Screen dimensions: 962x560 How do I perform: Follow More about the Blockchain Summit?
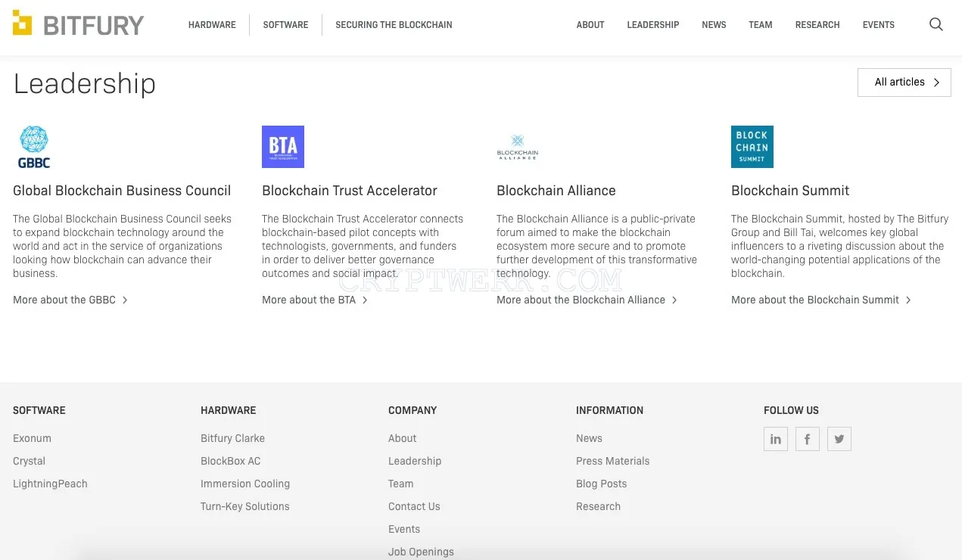pyautogui.click(x=821, y=300)
